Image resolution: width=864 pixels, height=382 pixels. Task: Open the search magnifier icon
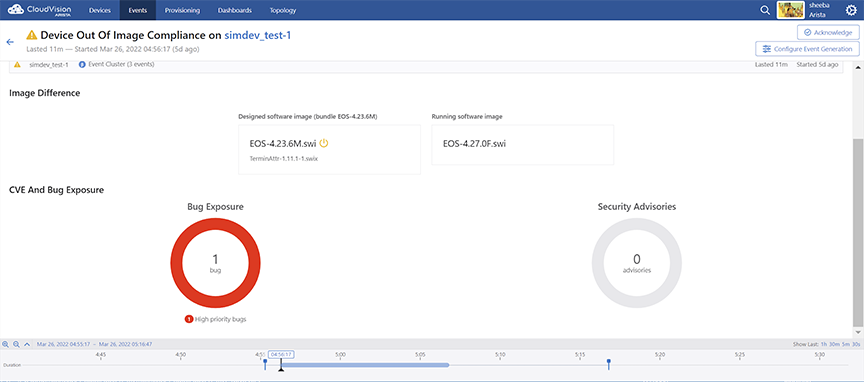[x=765, y=10]
